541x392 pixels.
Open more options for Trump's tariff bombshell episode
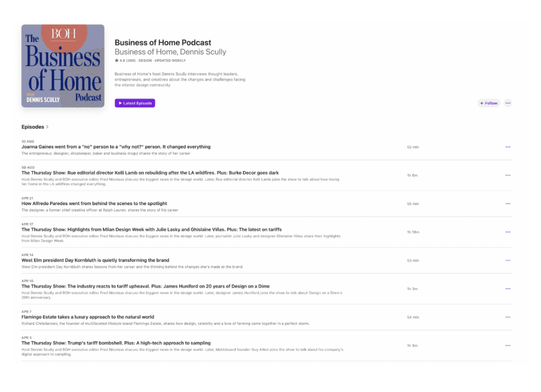tap(508, 346)
